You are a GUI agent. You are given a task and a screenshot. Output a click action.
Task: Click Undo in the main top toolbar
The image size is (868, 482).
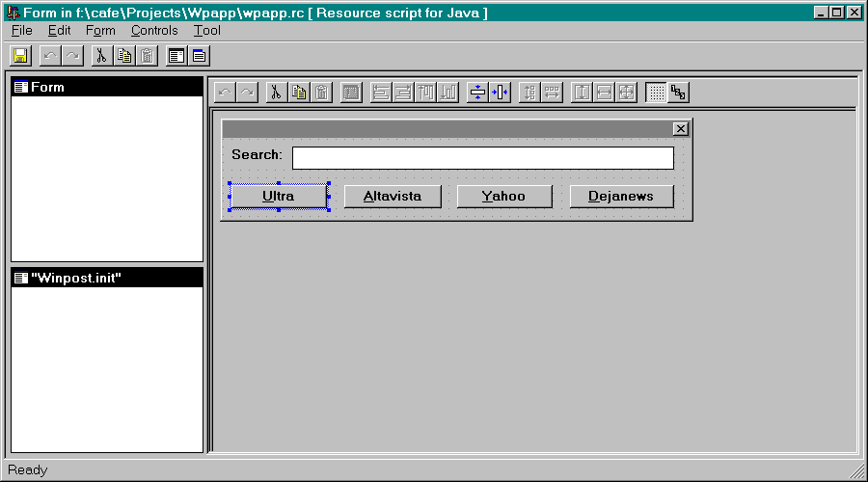(50, 56)
